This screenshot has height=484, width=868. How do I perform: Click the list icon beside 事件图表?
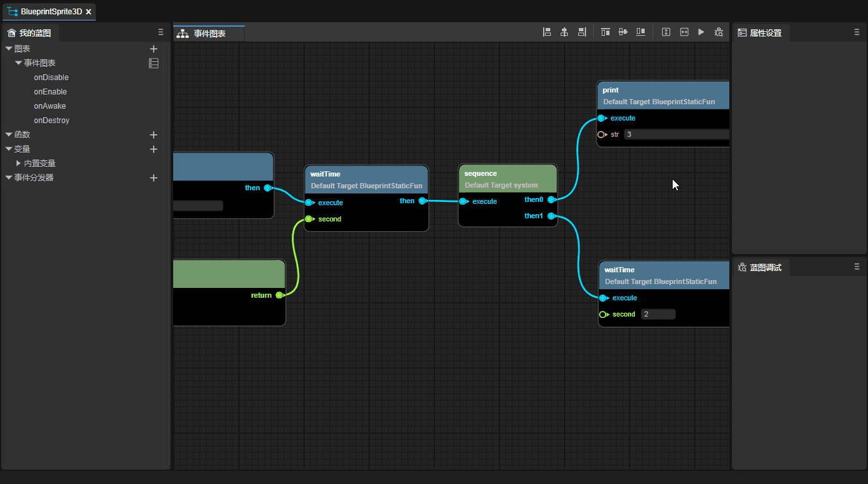[154, 63]
